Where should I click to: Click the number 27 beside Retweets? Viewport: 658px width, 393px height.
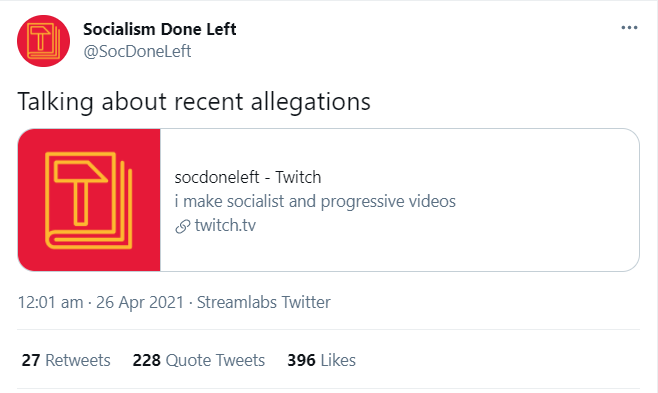point(31,360)
